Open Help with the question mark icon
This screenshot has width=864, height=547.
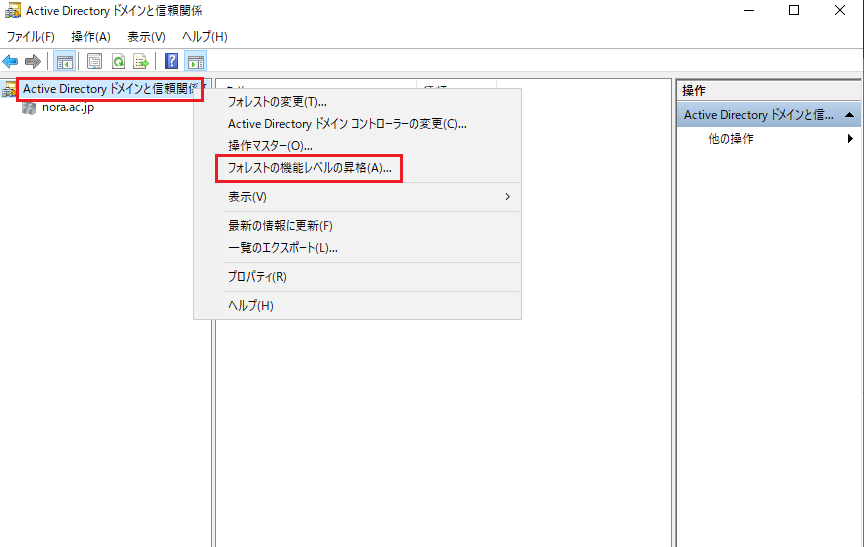(x=171, y=61)
